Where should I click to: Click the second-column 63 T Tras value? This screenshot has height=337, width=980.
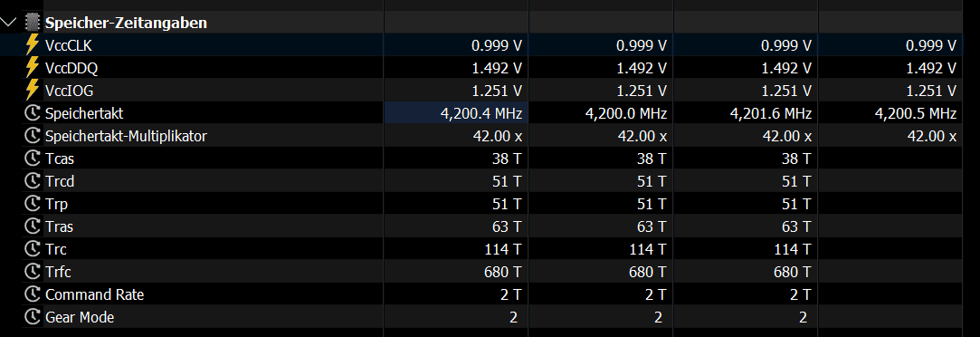(x=652, y=226)
